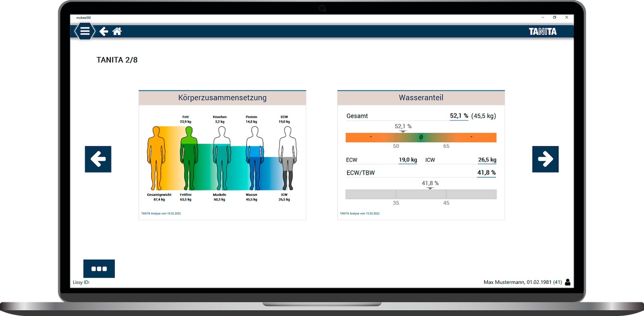
Task: Click the TANITA logo
Action: click(x=542, y=32)
